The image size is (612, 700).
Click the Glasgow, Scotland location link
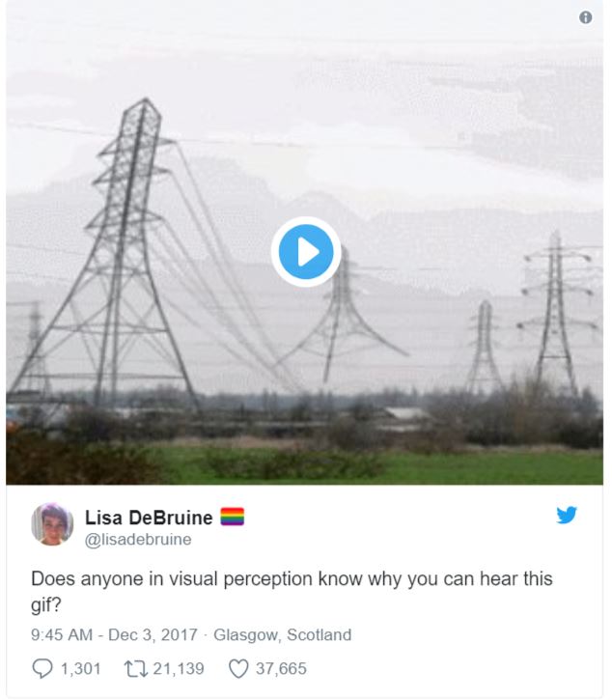tap(282, 634)
